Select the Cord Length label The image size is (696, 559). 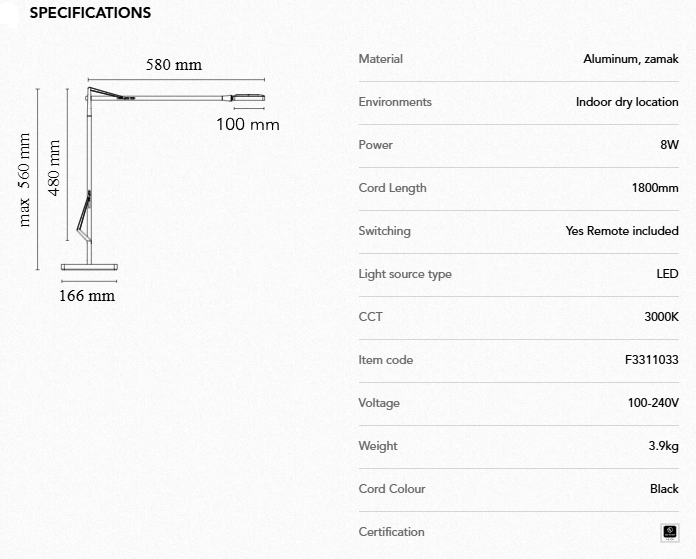coord(392,188)
